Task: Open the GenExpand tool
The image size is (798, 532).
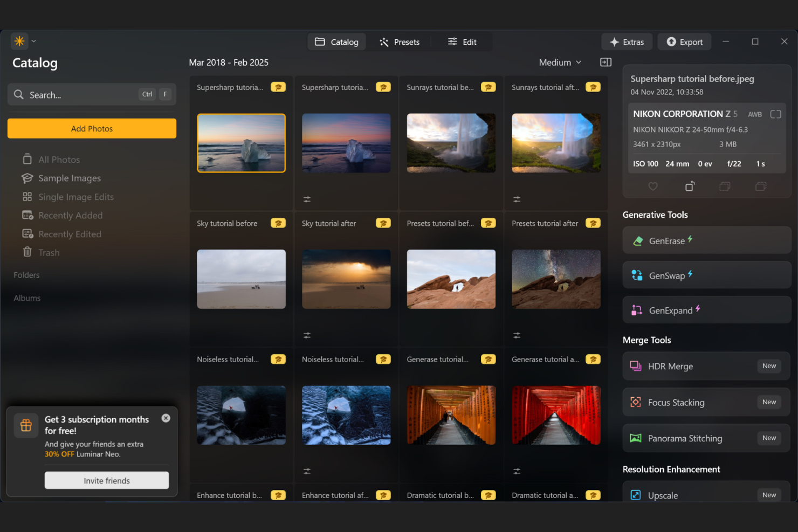Action: click(x=706, y=310)
